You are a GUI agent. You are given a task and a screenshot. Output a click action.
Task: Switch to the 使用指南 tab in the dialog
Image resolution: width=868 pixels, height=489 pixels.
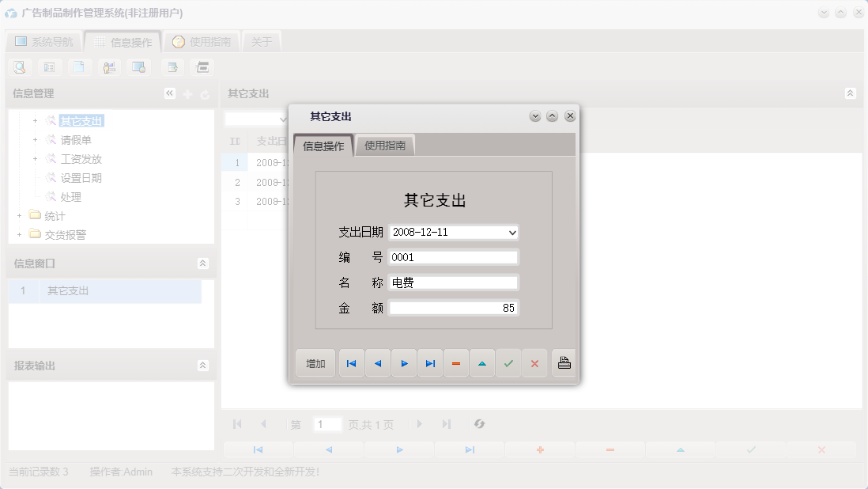tap(385, 146)
